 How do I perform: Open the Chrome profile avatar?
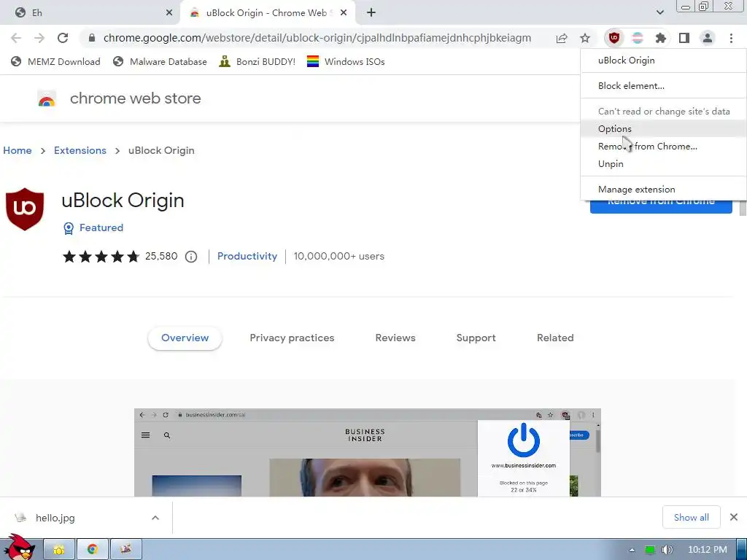(708, 38)
